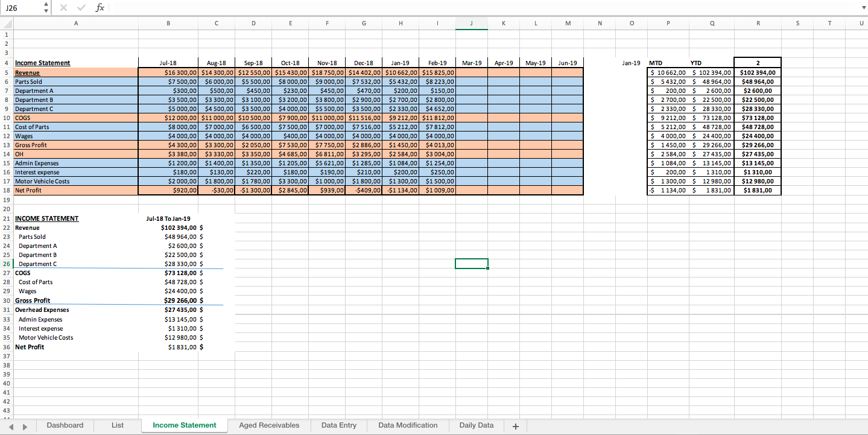Click the '-$1 300,00' Net Profit cell
Image resolution: width=868 pixels, height=435 pixels.
(253, 190)
